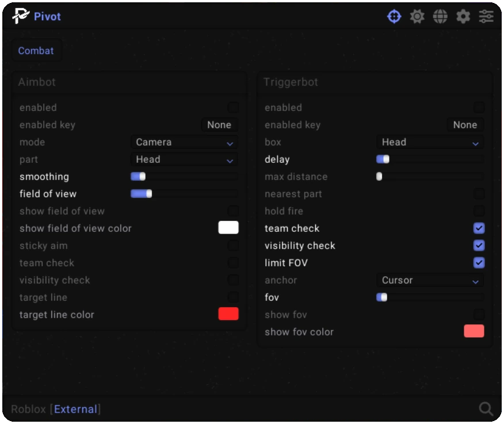504x424 pixels.
Task: Adjust the max distance slider
Action: pyautogui.click(x=430, y=177)
